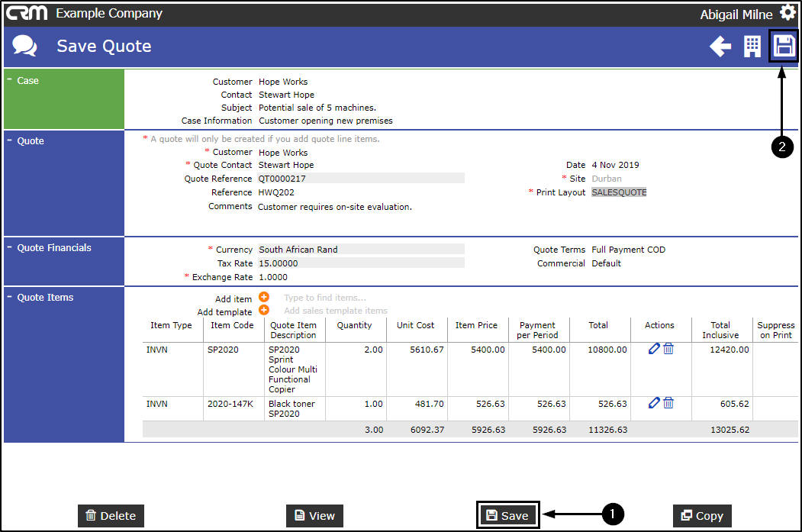Click the View button

[x=314, y=516]
